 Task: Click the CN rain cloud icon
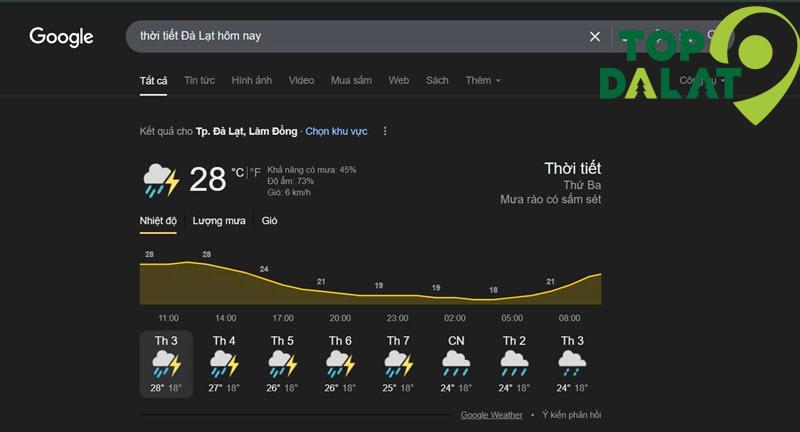point(456,364)
